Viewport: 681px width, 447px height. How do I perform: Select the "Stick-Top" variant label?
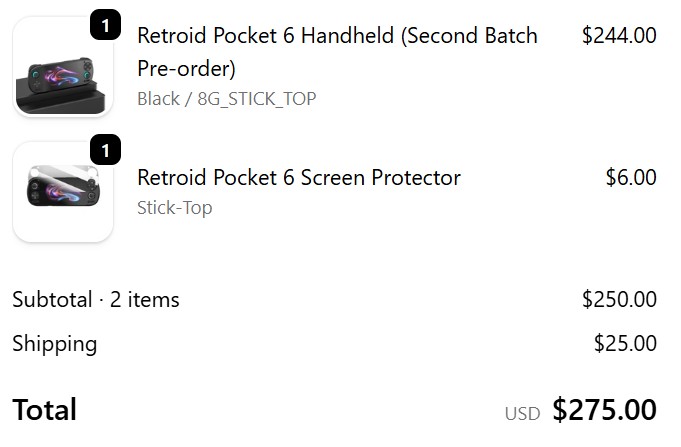(174, 208)
